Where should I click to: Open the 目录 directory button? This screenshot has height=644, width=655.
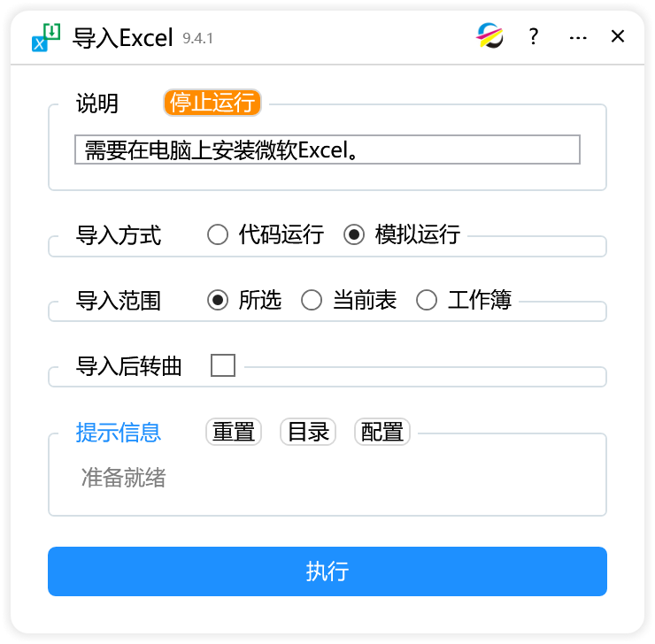coord(308,432)
